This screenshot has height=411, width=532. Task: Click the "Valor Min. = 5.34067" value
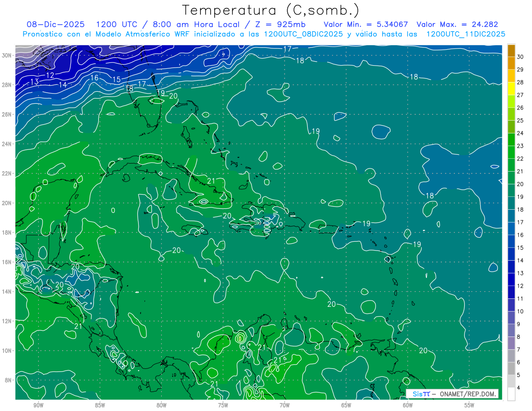coord(366,25)
